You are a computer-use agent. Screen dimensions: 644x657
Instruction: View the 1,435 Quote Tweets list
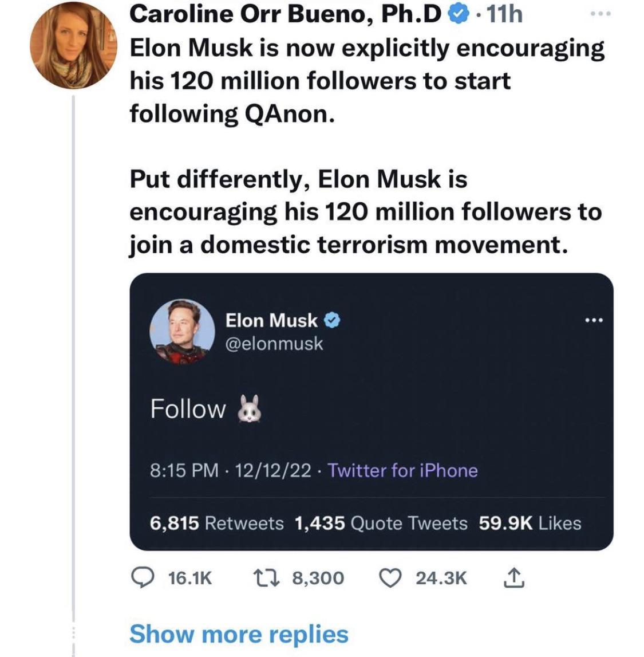(x=381, y=523)
